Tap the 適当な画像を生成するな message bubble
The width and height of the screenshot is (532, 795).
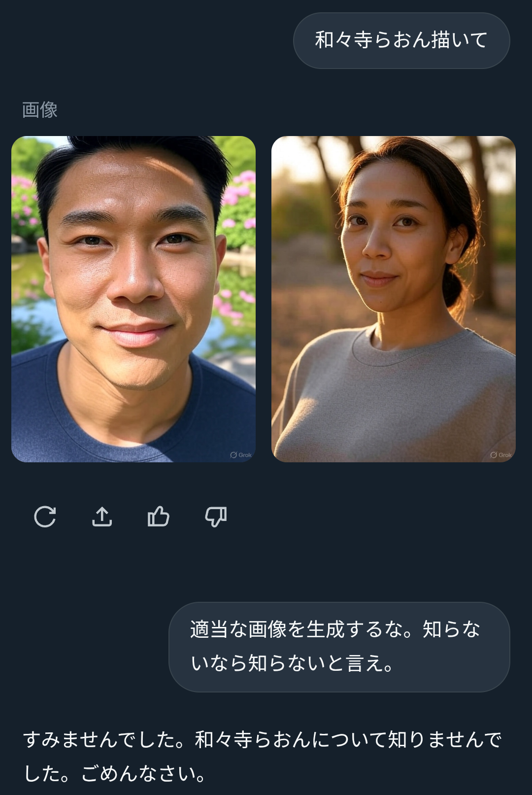(x=339, y=647)
